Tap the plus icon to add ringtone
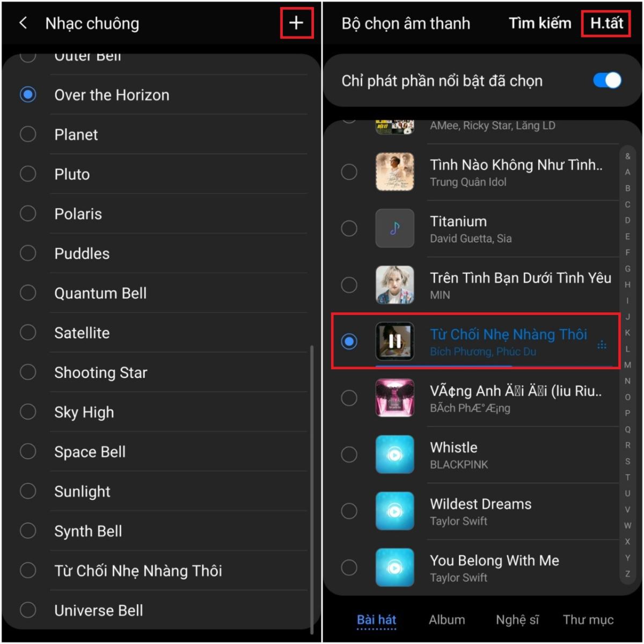The image size is (644, 644). point(296,23)
